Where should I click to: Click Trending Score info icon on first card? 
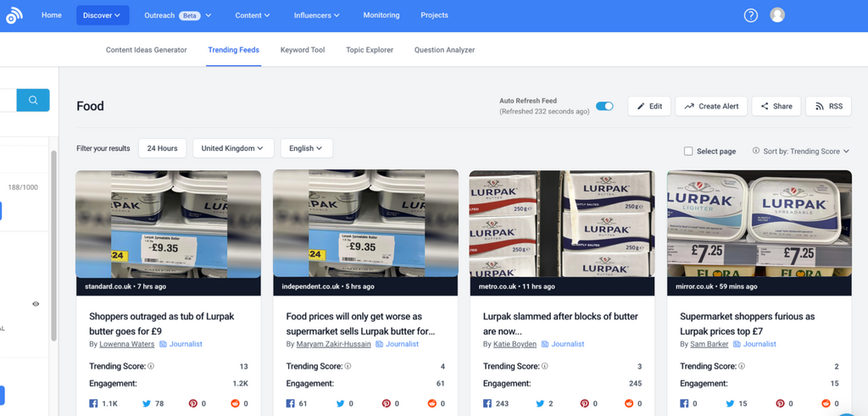pos(152,367)
